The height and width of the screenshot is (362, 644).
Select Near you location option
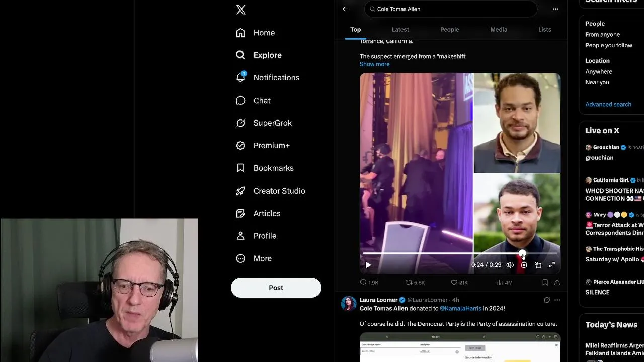coord(597,82)
